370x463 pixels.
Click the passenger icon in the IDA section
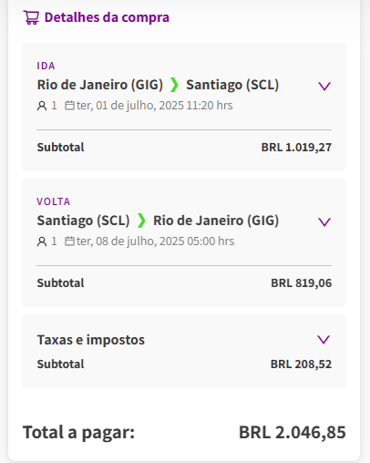pyautogui.click(x=42, y=106)
